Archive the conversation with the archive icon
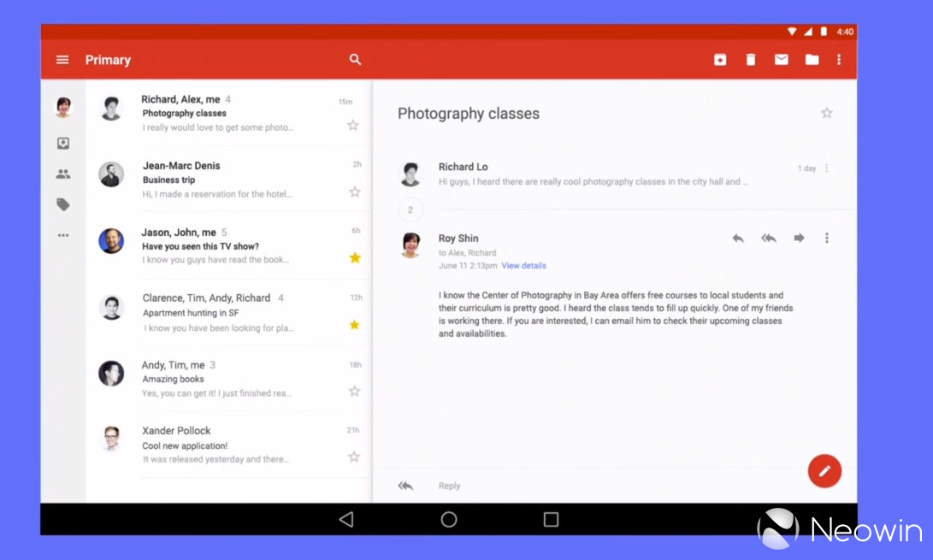933x560 pixels. click(x=720, y=60)
